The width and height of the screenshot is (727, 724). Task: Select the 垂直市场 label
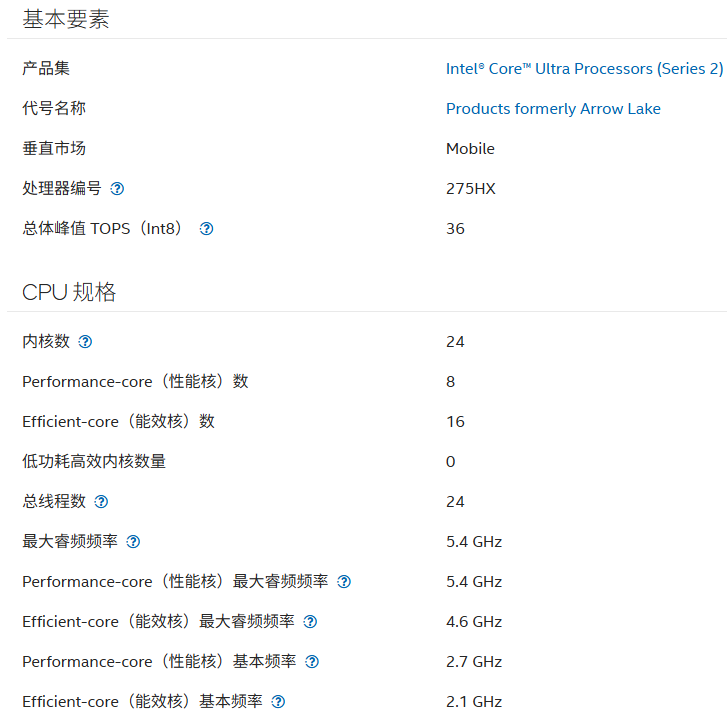[x=54, y=148]
